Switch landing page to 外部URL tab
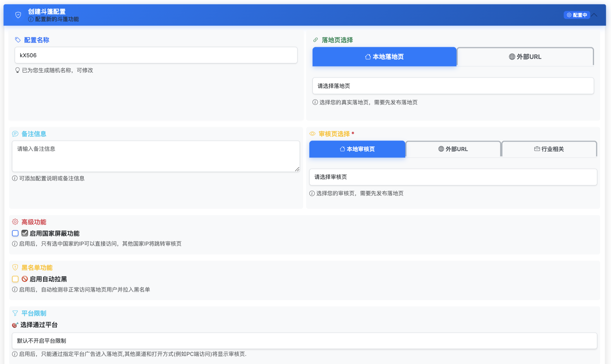Screen dimensions: 611x364 click(x=525, y=57)
